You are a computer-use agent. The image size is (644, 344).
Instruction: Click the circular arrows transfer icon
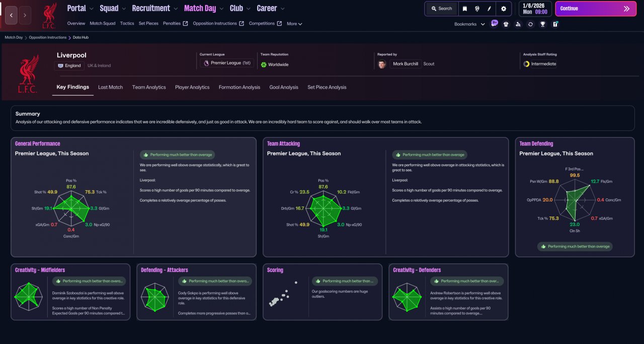(x=530, y=24)
